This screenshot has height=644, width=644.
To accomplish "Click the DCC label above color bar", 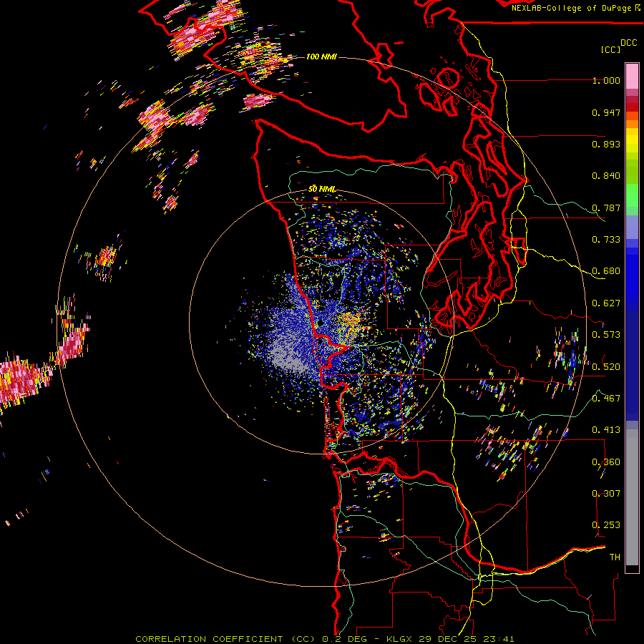I will pos(628,43).
